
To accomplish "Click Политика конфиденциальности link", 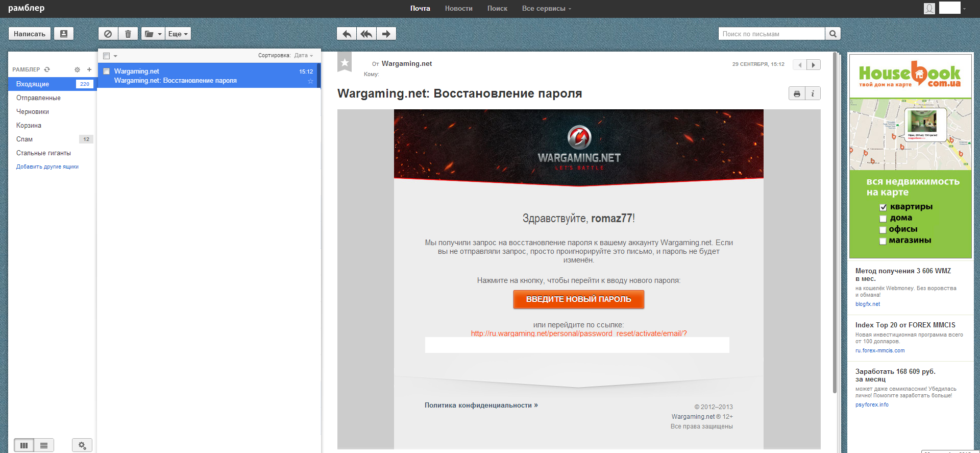I will [x=481, y=405].
